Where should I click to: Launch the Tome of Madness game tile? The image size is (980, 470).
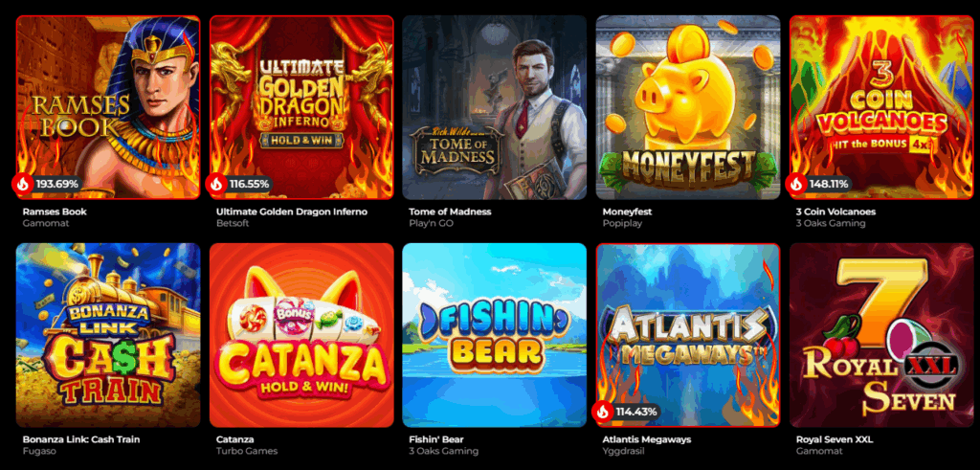pyautogui.click(x=495, y=107)
